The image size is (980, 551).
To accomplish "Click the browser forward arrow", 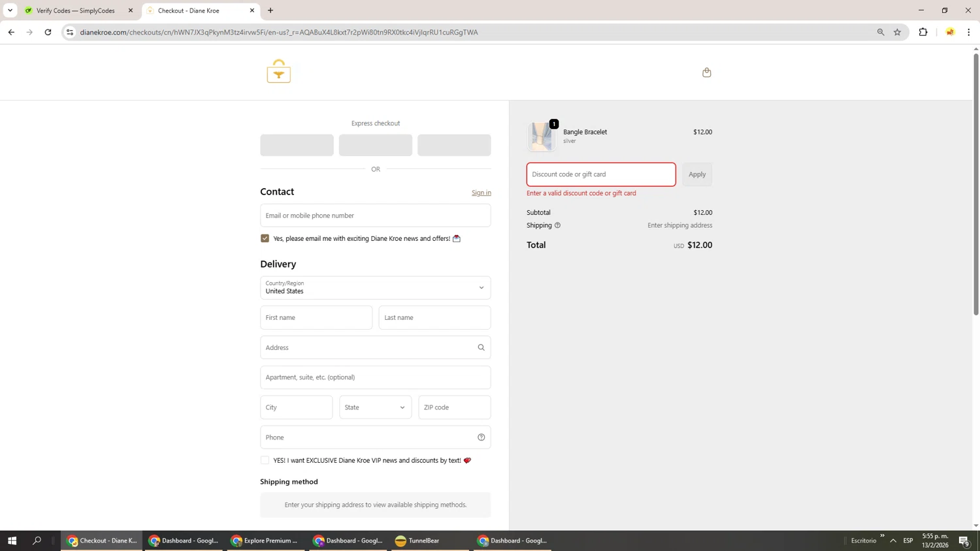I will pyautogui.click(x=29, y=32).
